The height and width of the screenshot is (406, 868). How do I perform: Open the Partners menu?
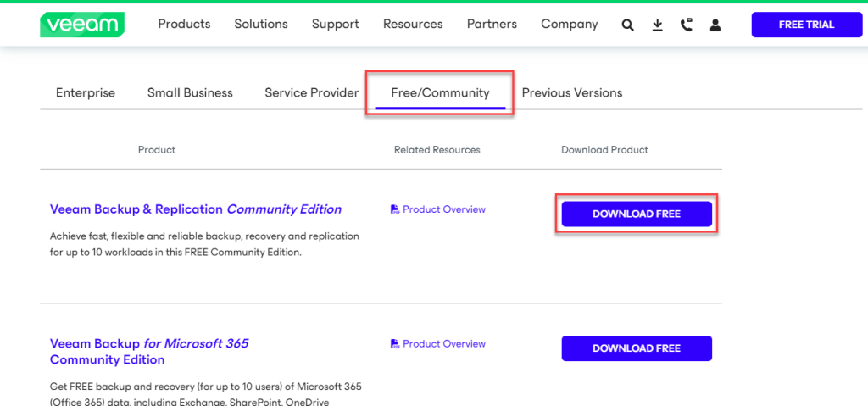(492, 25)
